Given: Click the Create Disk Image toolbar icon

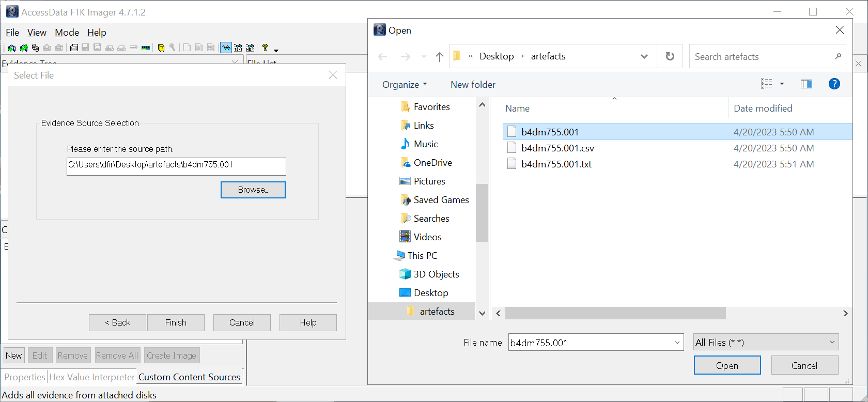Looking at the screenshot, I should click(74, 48).
